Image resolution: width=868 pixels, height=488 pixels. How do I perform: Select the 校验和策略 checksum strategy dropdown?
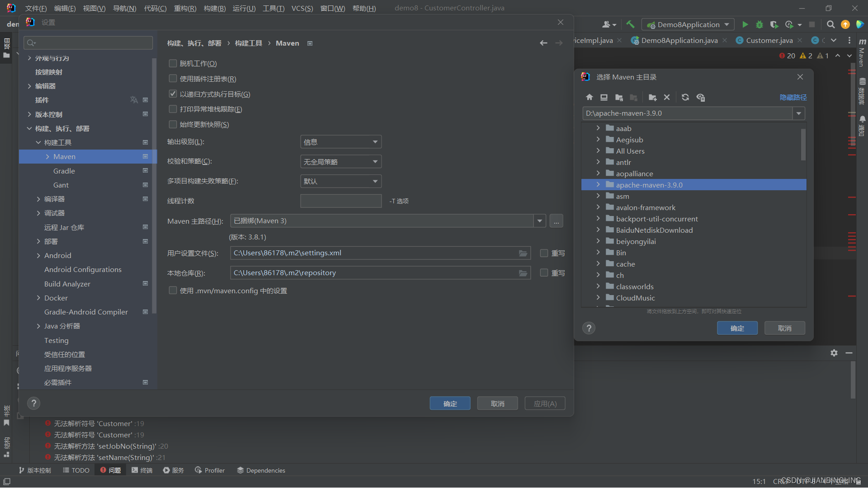(339, 161)
